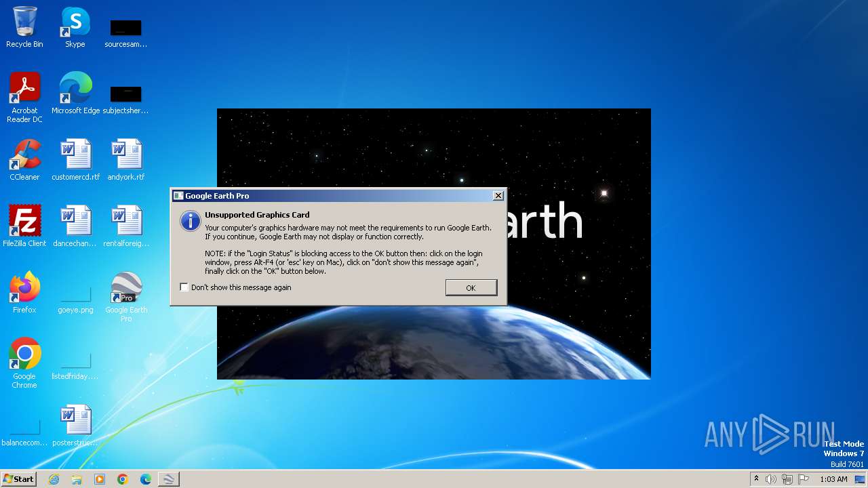Open the Recycle Bin desktop icon
The width and height of the screenshot is (868, 488).
coord(24,27)
